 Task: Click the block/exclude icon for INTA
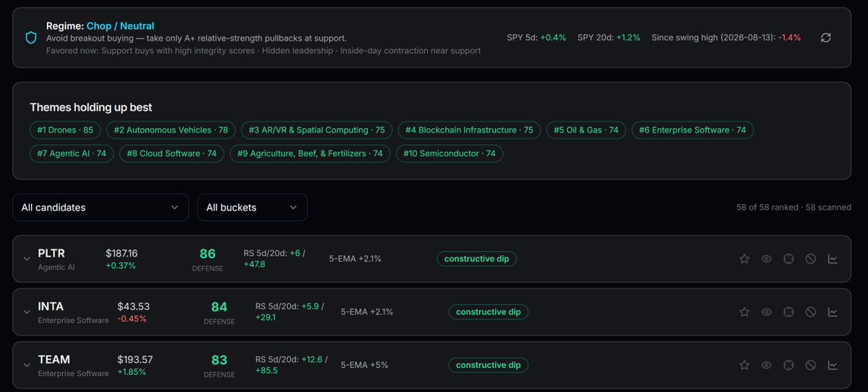tap(810, 312)
